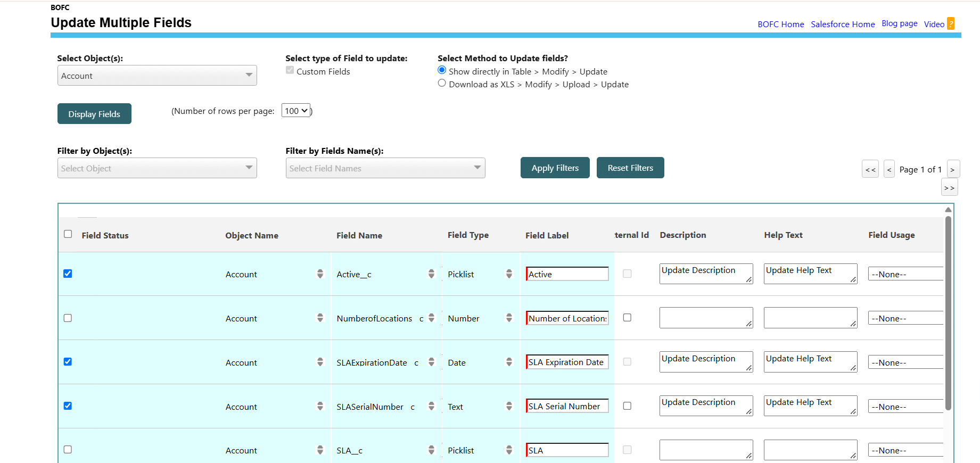
Task: Click sort arrows beside Date field type
Action: pos(509,362)
